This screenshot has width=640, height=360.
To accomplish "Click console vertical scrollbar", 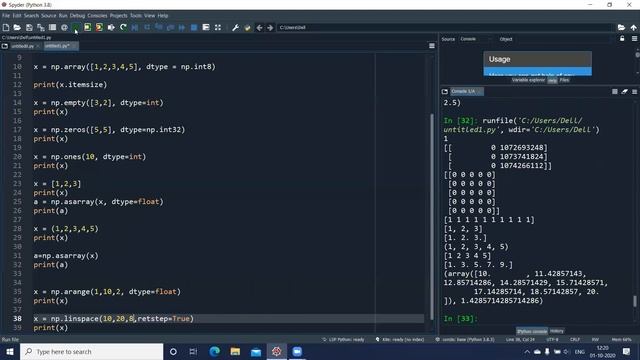I will (x=635, y=301).
